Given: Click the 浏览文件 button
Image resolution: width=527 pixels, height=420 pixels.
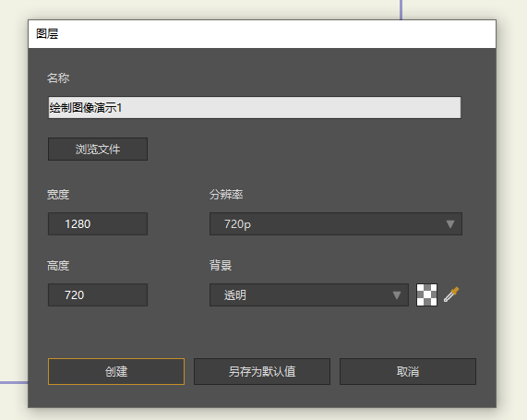Looking at the screenshot, I should (x=98, y=149).
